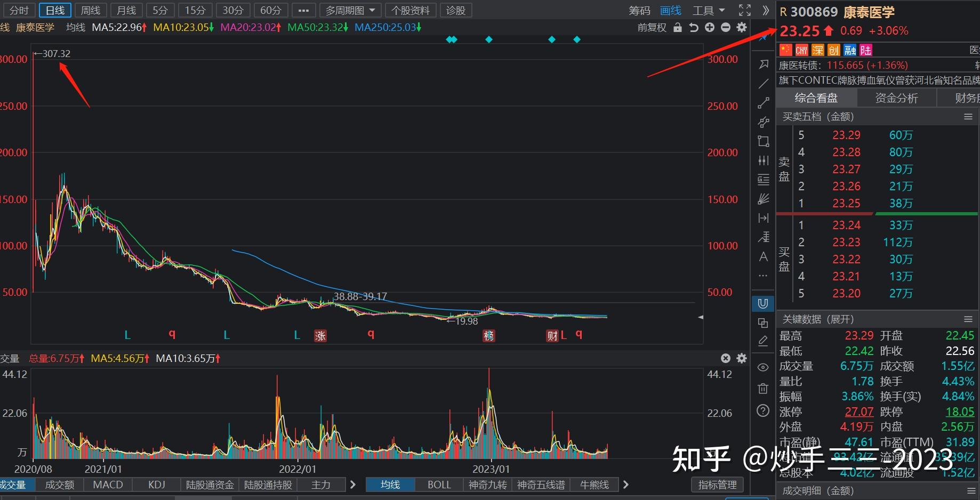Open chart settings with the gear icon
Screen dimensions: 980x500
[x=742, y=28]
